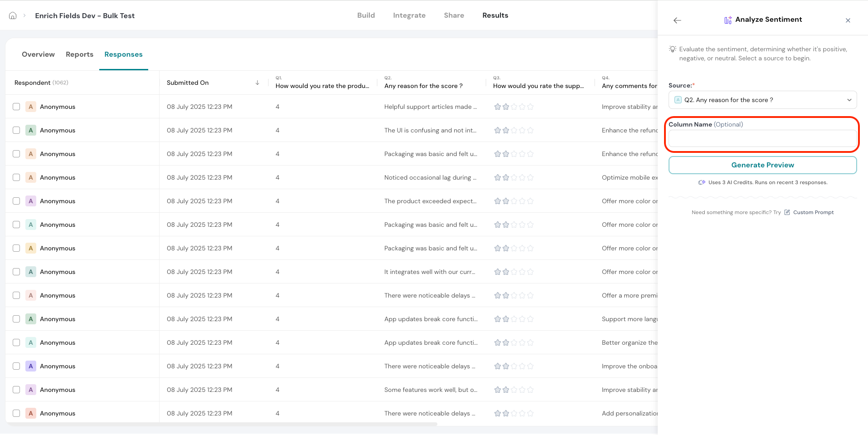Select the first Anonymous respondent checkbox
This screenshot has width=868, height=435.
click(16, 107)
